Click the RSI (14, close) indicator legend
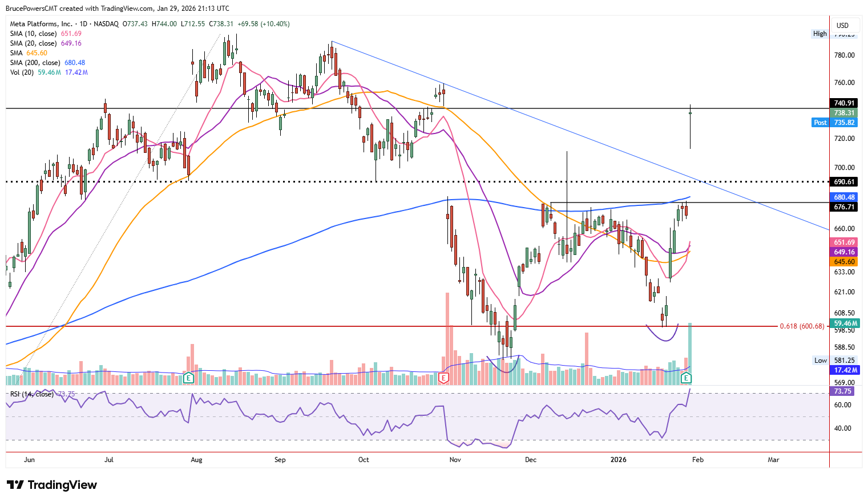The image size is (868, 502). point(43,394)
